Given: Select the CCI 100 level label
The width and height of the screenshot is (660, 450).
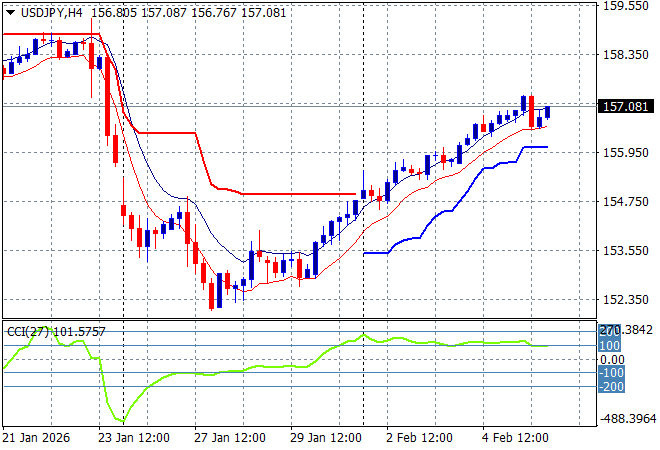Looking at the screenshot, I should [x=609, y=346].
